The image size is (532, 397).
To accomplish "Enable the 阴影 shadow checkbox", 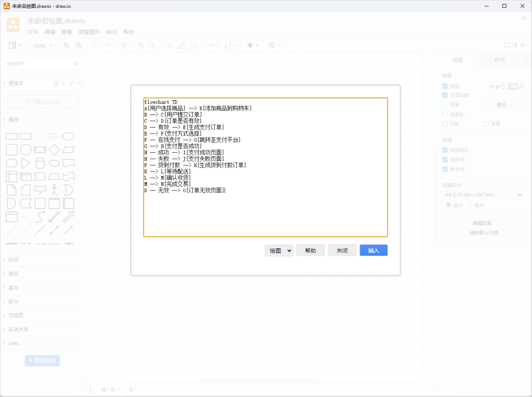I will 445,124.
